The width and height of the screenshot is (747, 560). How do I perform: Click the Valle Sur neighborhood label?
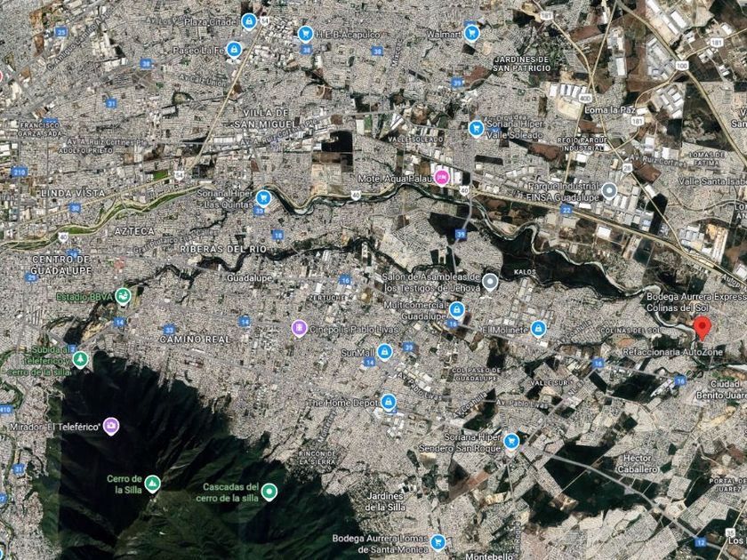coord(550,382)
